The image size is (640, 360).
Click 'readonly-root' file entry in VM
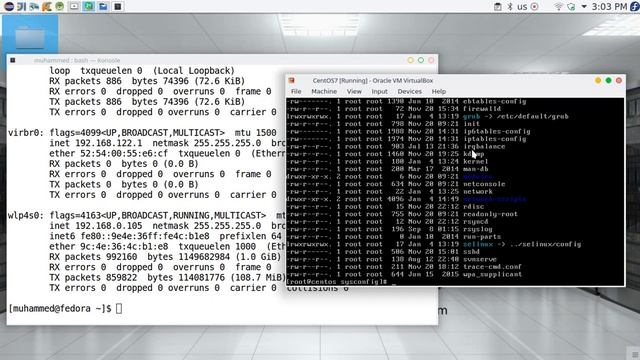(491, 214)
